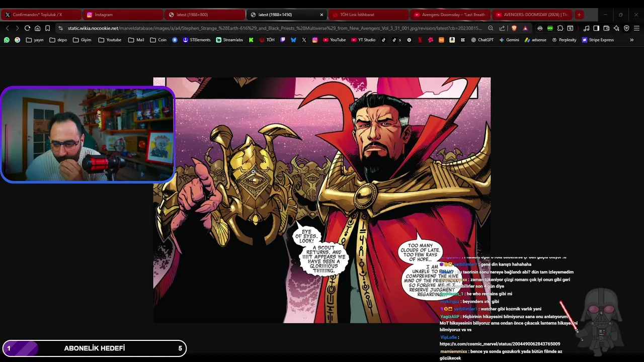Share this page via the share icon

502,28
